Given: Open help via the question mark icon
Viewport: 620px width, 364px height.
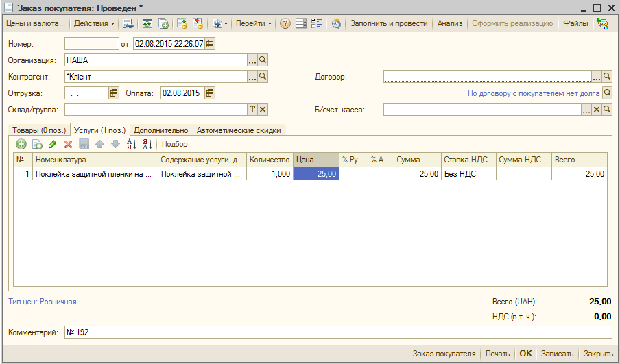Looking at the screenshot, I should coord(285,23).
